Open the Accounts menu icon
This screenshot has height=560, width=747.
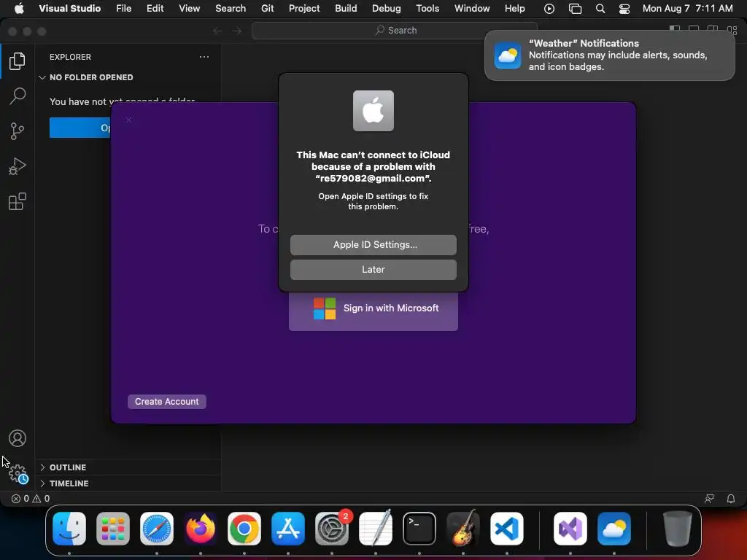pos(18,438)
